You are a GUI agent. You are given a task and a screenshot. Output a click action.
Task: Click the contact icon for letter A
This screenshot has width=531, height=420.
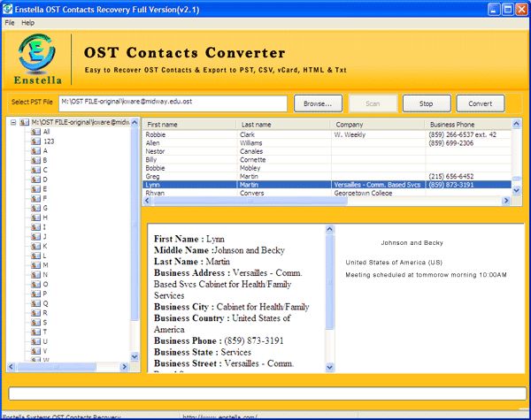(x=35, y=151)
